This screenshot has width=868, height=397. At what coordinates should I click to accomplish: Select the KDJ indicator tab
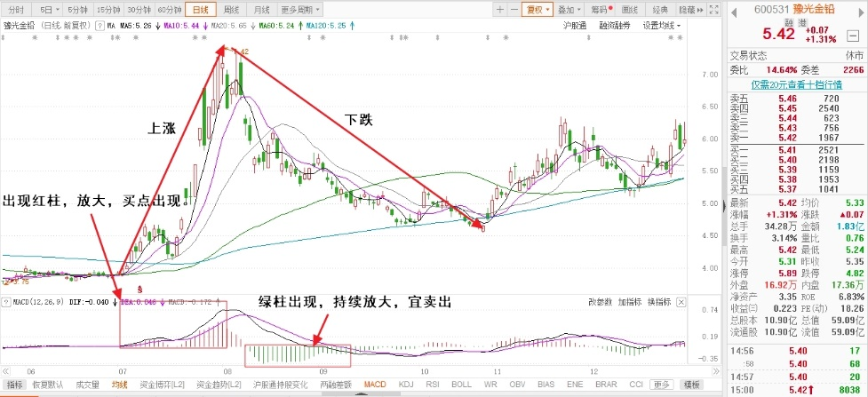click(407, 385)
